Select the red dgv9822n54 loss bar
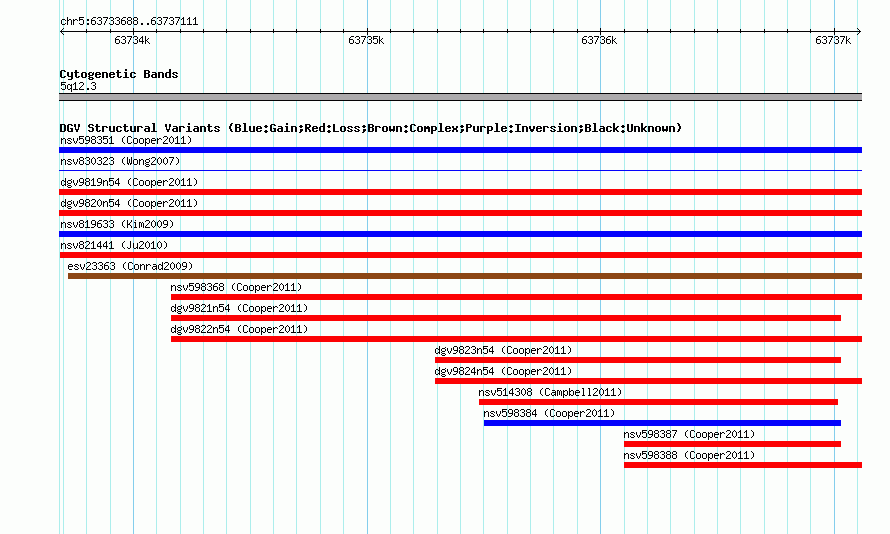The image size is (890, 534). [517, 339]
